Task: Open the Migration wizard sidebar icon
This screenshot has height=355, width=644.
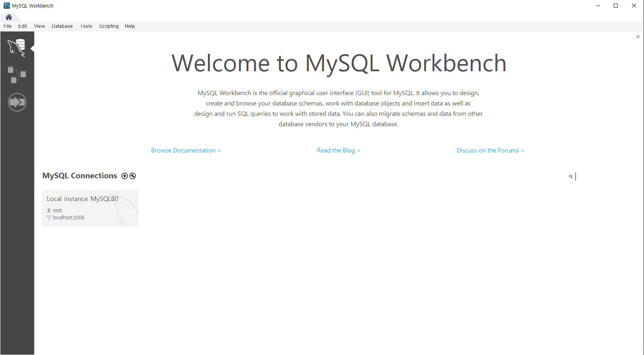Action: (x=17, y=102)
